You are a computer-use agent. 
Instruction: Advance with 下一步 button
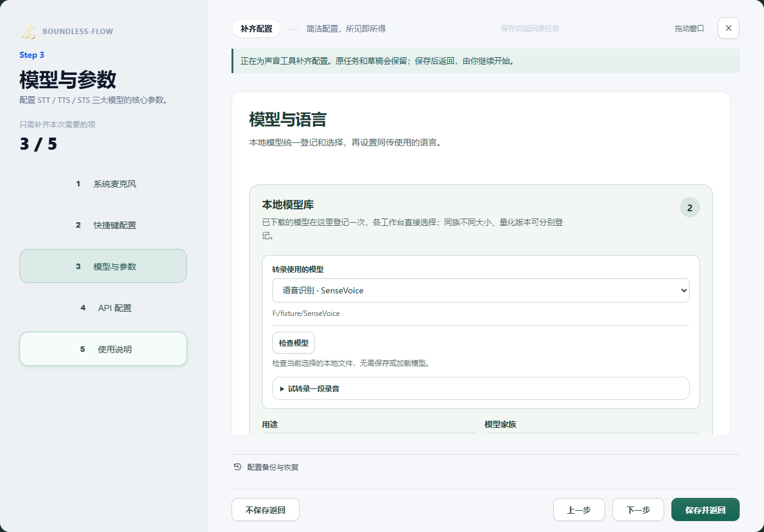638,509
